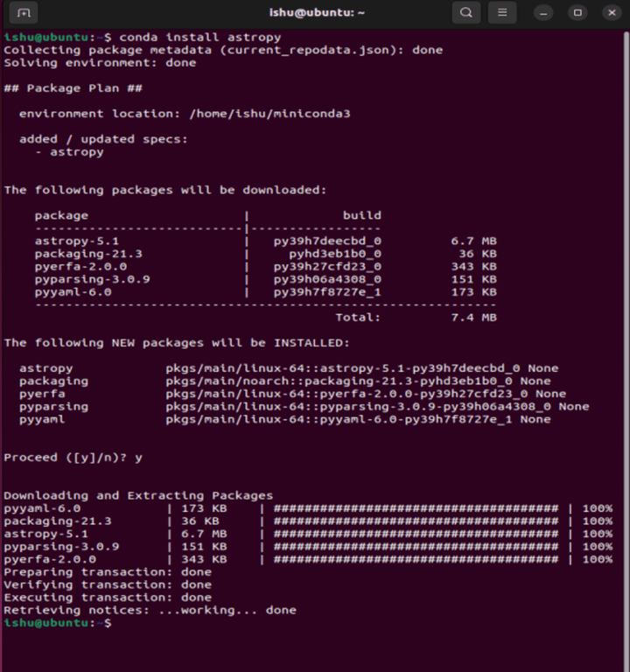Click build string 'py39h27cfd23_0' in table

pos(327,267)
